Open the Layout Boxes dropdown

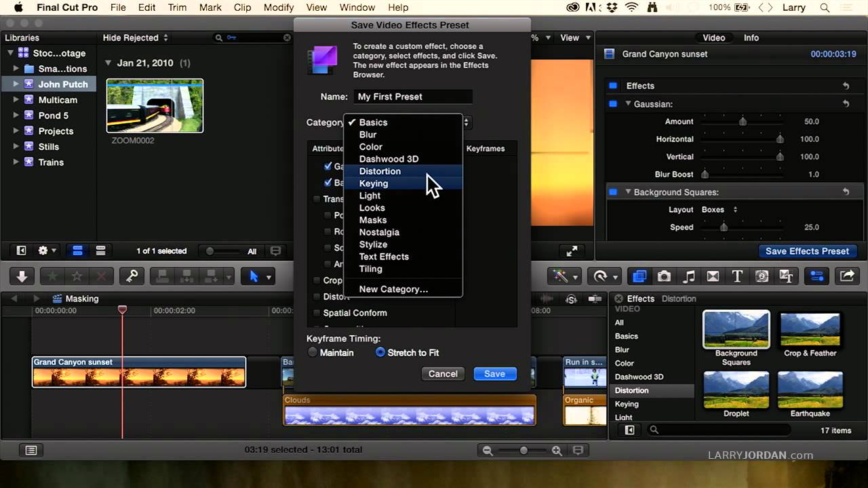tap(719, 209)
